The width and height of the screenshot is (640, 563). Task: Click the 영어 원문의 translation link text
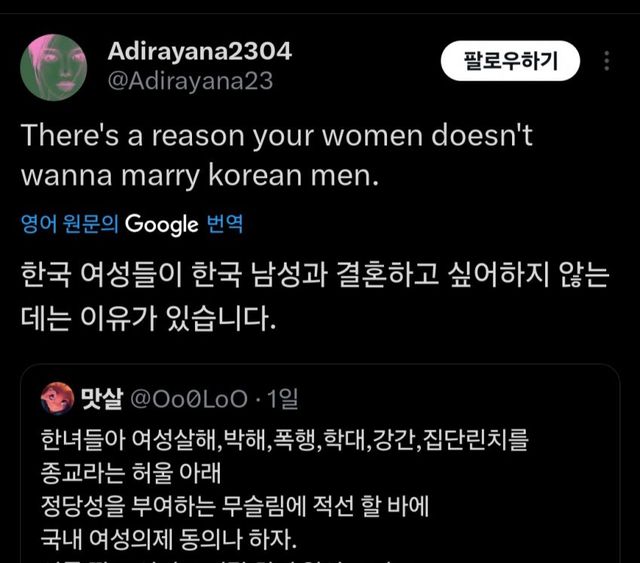70,224
